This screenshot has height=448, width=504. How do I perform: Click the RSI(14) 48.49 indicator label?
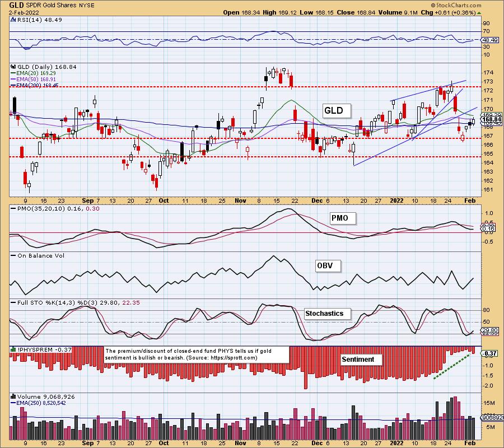click(x=39, y=20)
